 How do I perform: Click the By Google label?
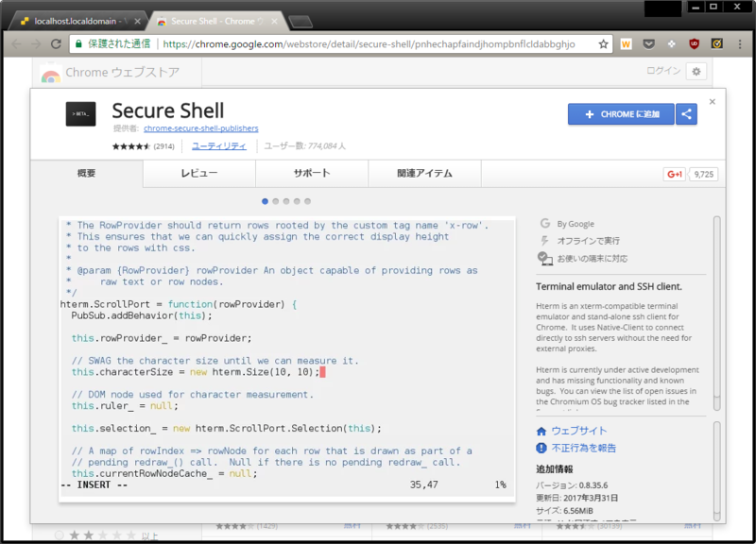click(576, 224)
